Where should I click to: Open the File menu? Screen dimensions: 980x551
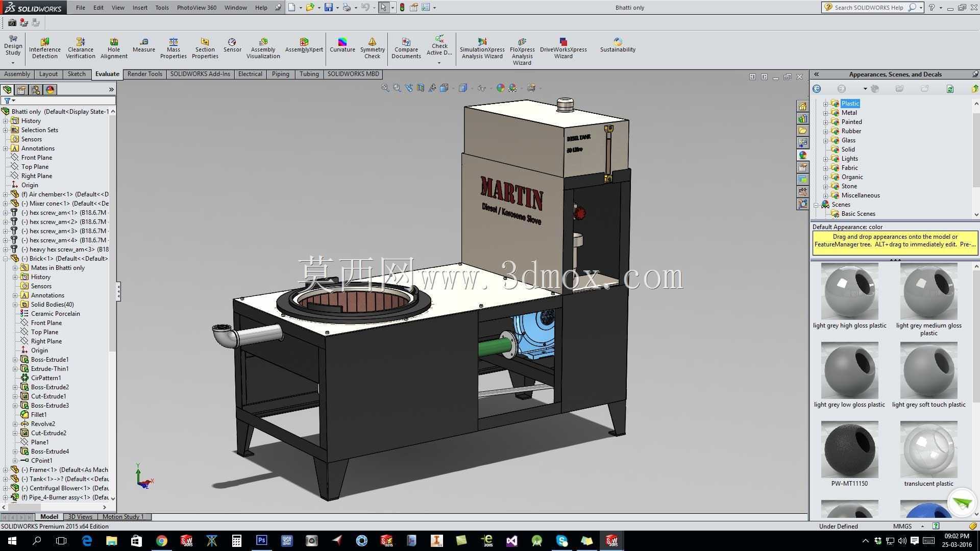coord(81,8)
